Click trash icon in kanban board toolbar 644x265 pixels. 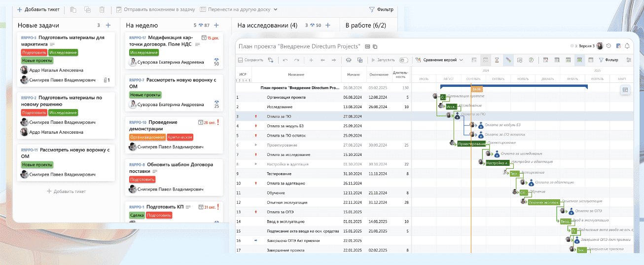[x=102, y=9]
